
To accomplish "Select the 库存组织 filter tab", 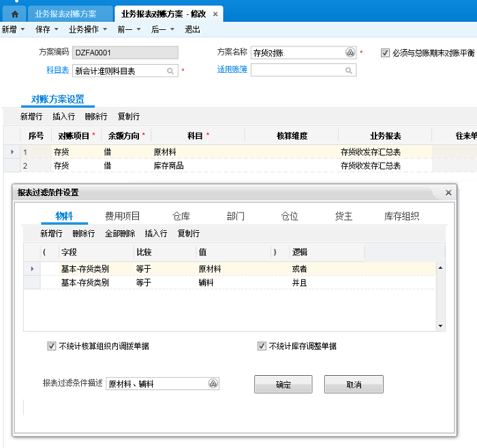I will point(401,217).
